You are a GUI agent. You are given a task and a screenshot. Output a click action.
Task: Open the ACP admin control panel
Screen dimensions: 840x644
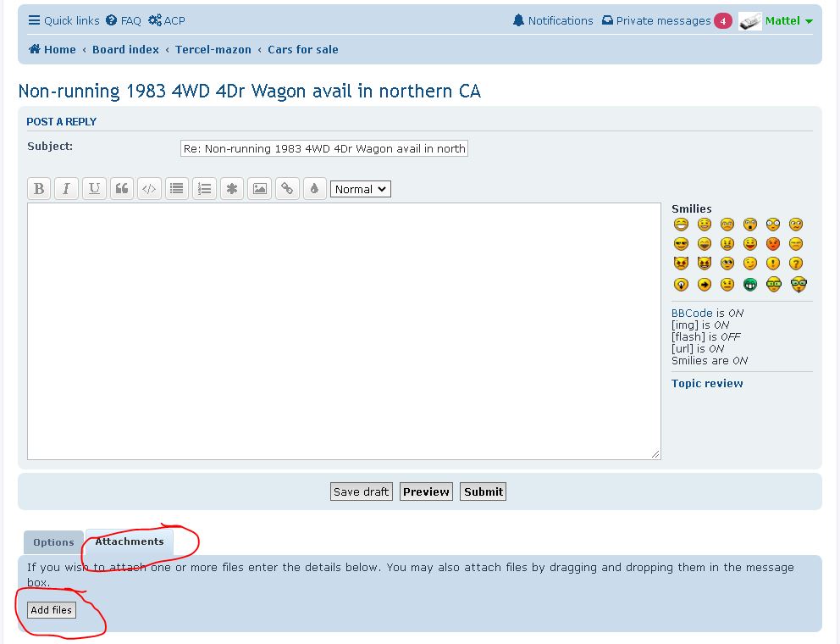tap(167, 20)
